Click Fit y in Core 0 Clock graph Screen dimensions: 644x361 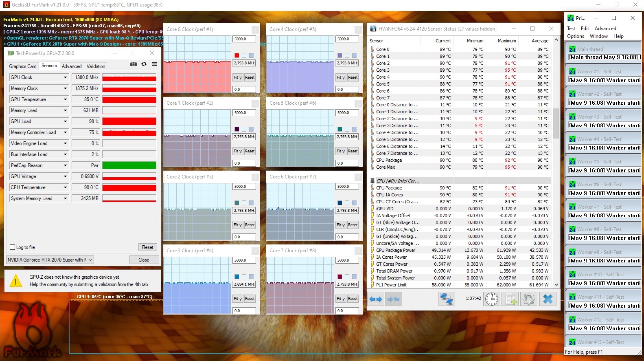(x=238, y=77)
